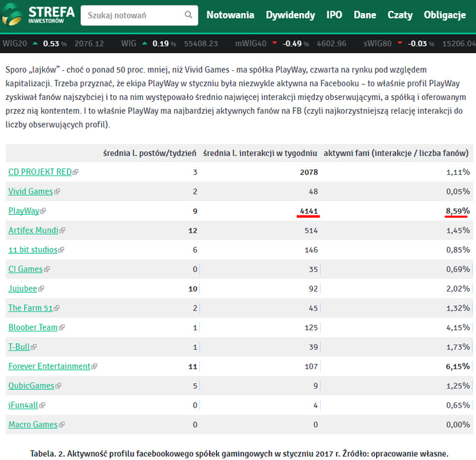Click the Strefa Inwestorów logo
476x460 pixels.
[37, 14]
